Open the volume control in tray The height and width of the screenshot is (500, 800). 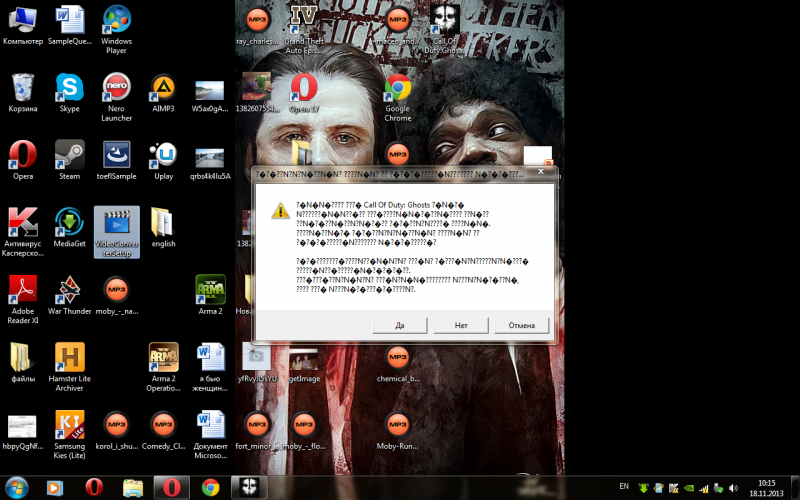click(x=733, y=488)
